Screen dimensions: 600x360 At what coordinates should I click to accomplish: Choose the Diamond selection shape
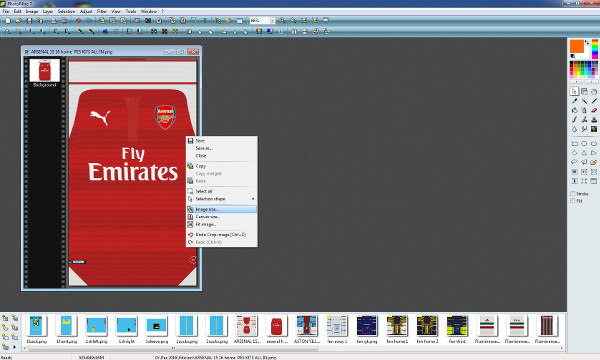[x=574, y=153]
